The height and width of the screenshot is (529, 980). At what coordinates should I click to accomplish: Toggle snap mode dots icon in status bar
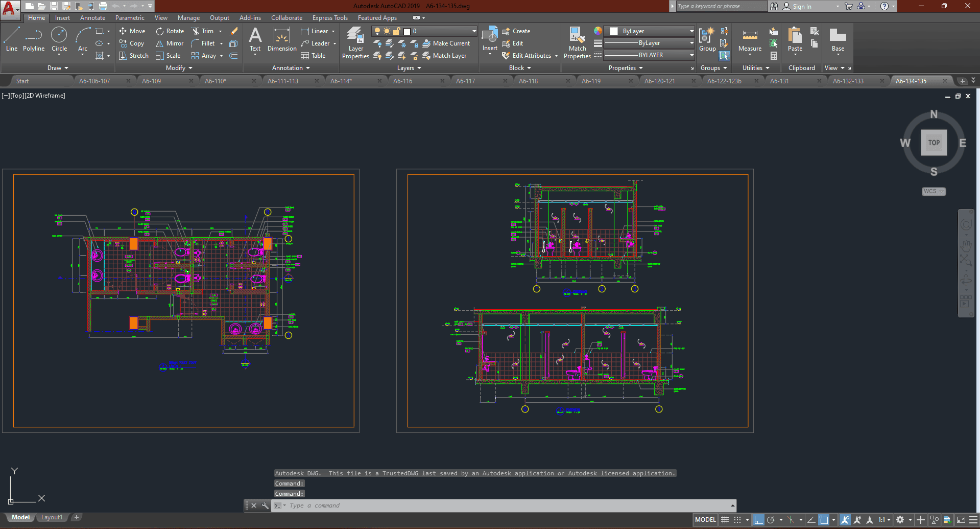tap(737, 520)
